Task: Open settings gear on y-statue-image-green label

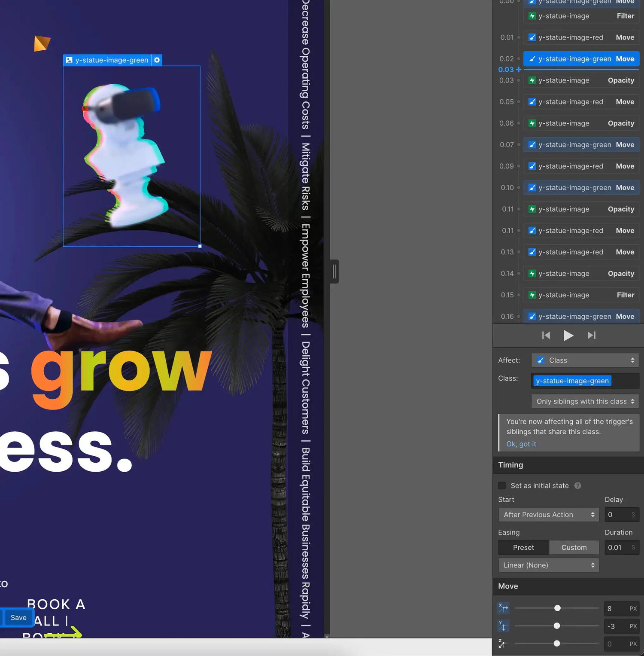Action: tap(157, 60)
